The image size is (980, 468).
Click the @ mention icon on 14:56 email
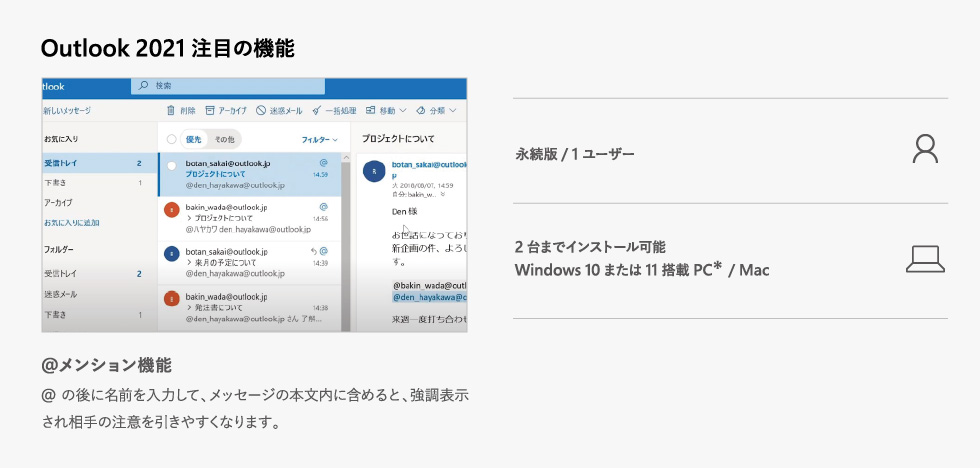[x=323, y=206]
